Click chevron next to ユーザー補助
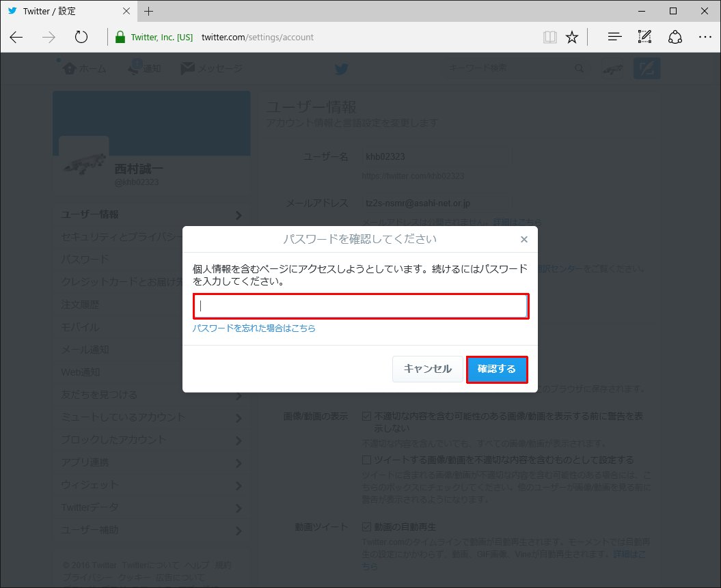The image size is (721, 588). [x=239, y=531]
